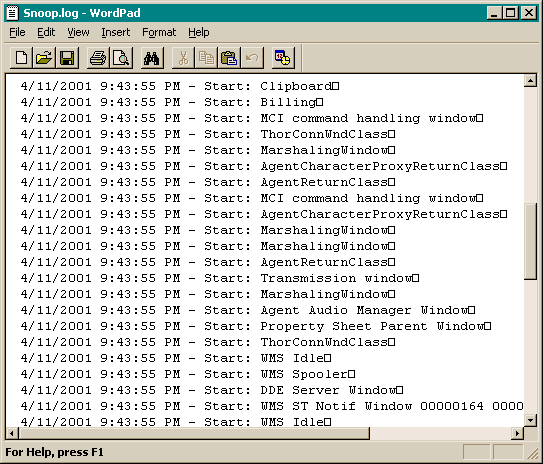The width and height of the screenshot is (543, 464).
Task: Click the vertical scrollbar thumb
Action: coord(530,241)
